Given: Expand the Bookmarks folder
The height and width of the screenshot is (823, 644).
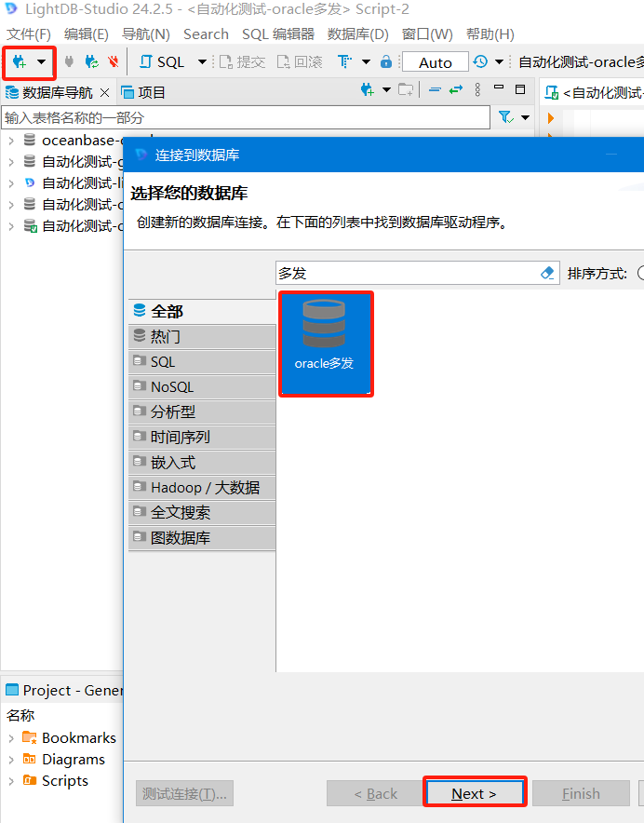Looking at the screenshot, I should (11, 738).
